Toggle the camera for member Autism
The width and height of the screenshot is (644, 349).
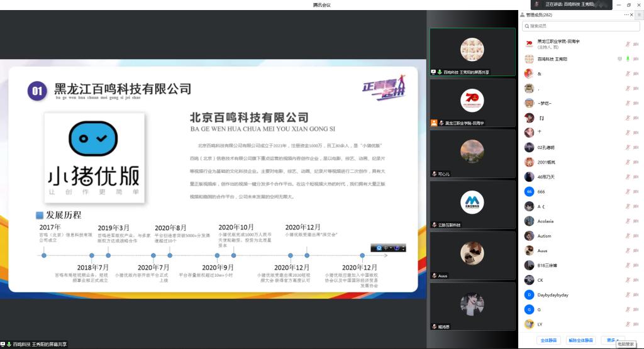click(x=635, y=236)
